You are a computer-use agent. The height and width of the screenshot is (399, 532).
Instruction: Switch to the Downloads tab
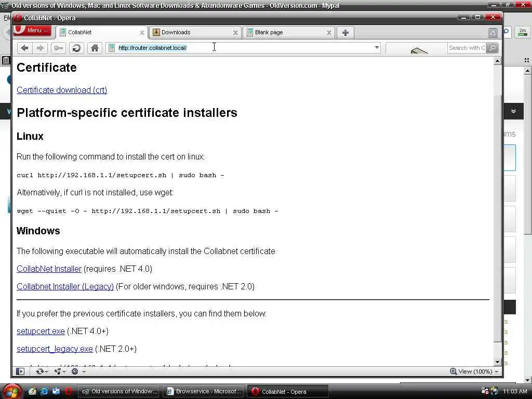[195, 33]
